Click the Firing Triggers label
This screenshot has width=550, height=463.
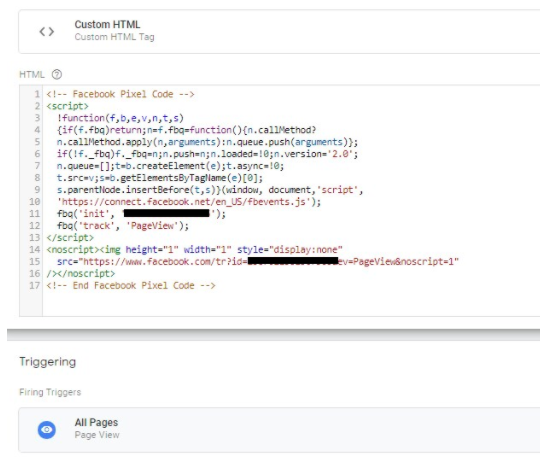point(50,392)
